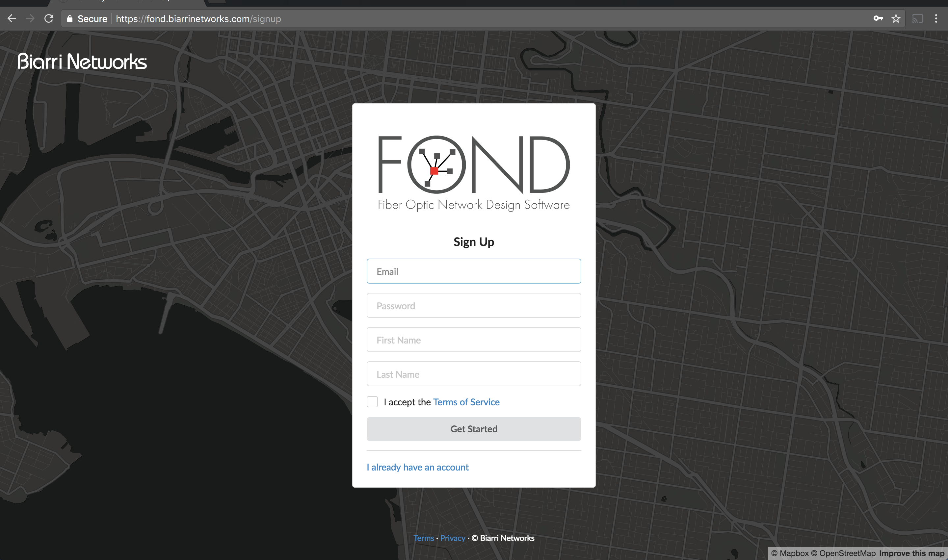Viewport: 948px width, 560px height.
Task: Bookmark this page with the star icon
Action: coord(896,18)
